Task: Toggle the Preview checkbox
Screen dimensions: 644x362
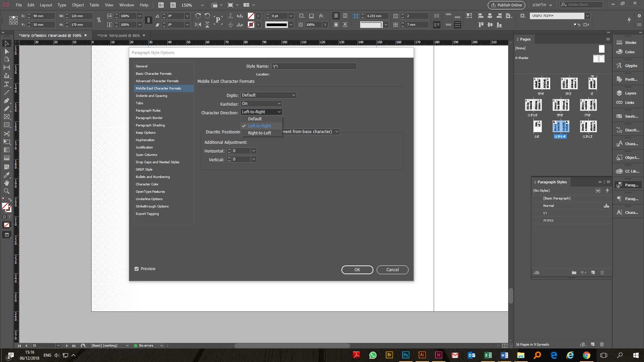Action: [137, 269]
